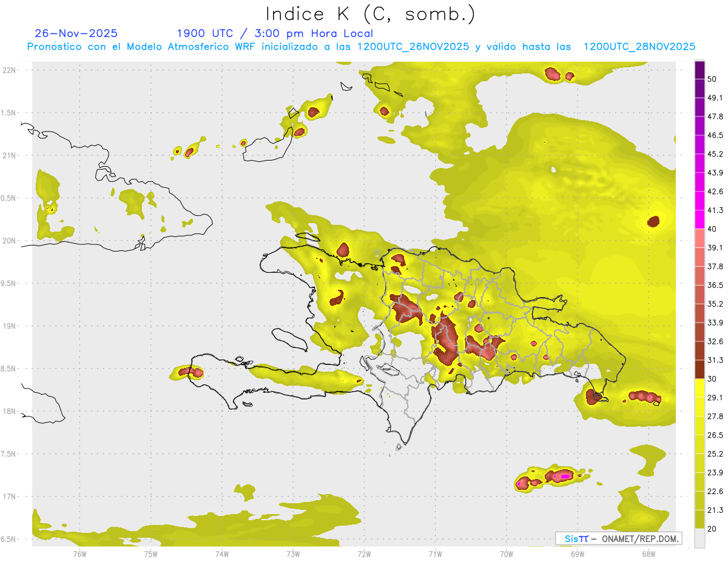Click the '20N' latitude label
Screen dimensions: 728x562
click(10, 241)
